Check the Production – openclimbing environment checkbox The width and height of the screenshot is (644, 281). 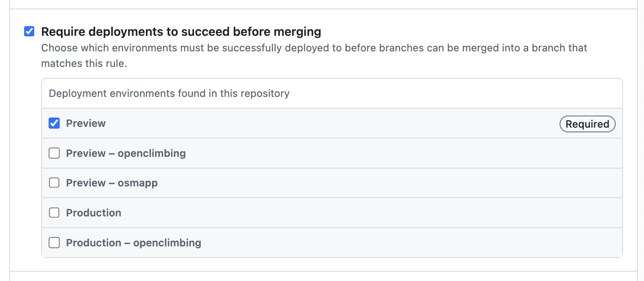(x=54, y=242)
